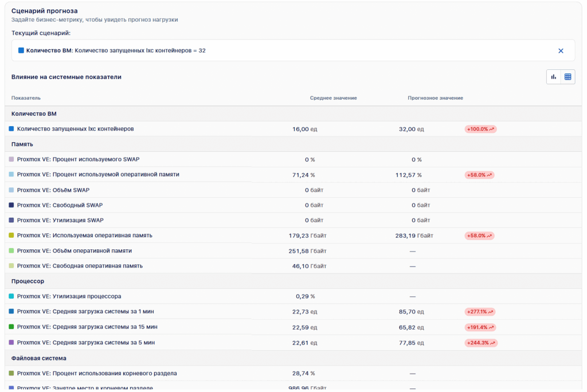The width and height of the screenshot is (587, 392).
Task: Click the +191.4% trend badge
Action: (480, 327)
